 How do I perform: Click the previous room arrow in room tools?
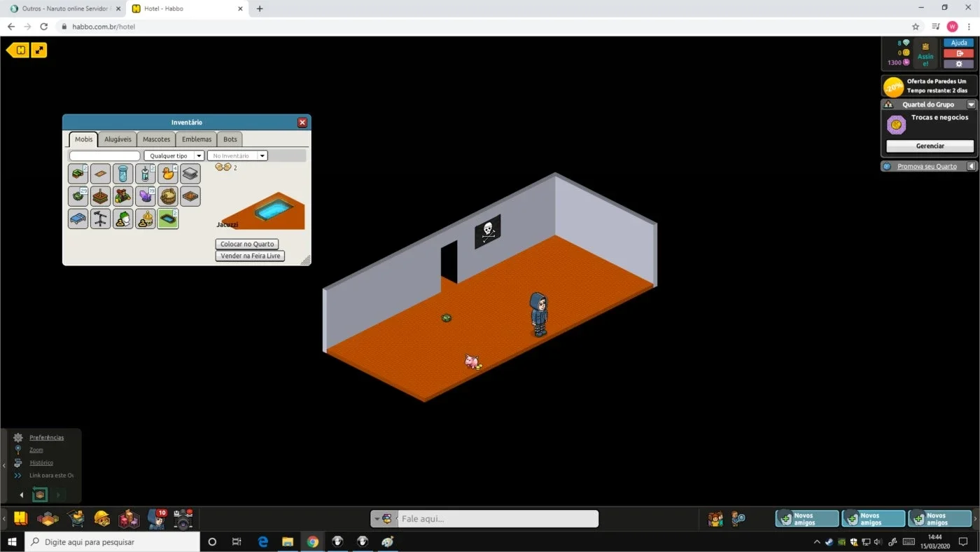[22, 495]
